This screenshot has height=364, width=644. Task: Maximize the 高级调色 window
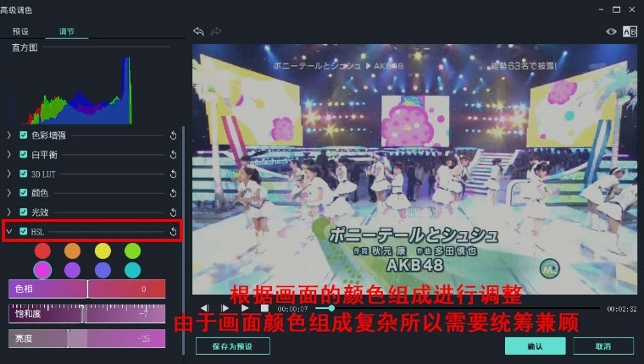click(x=617, y=9)
